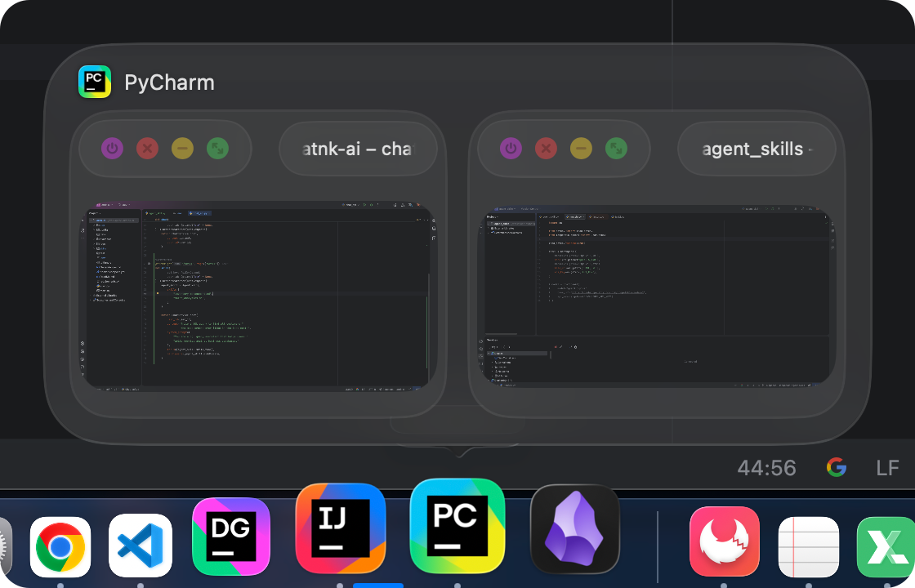Toggle fullscreen for the atnk-ai window

(x=217, y=149)
